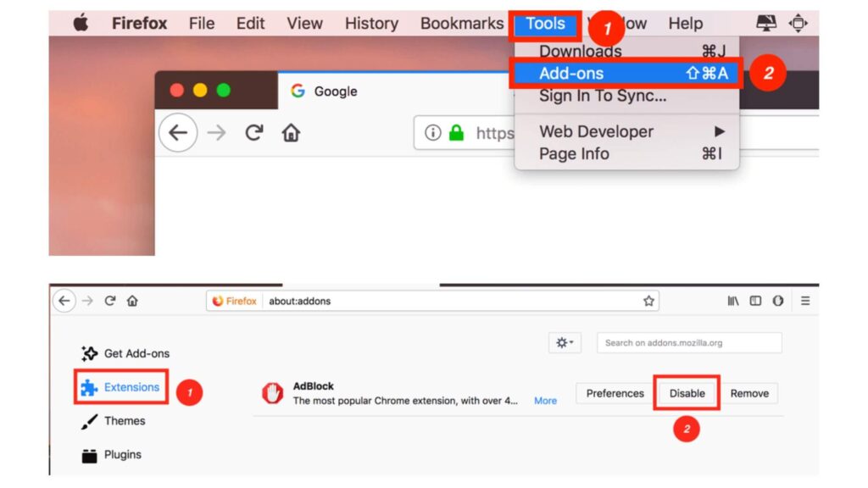Disable the AdBlock extension
868x488 pixels.
click(x=687, y=393)
